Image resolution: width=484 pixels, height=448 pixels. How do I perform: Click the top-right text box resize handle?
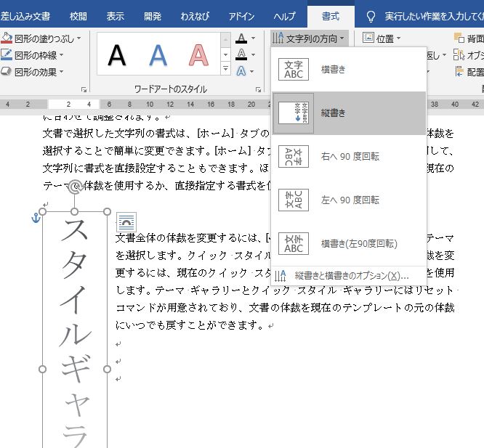pos(107,211)
